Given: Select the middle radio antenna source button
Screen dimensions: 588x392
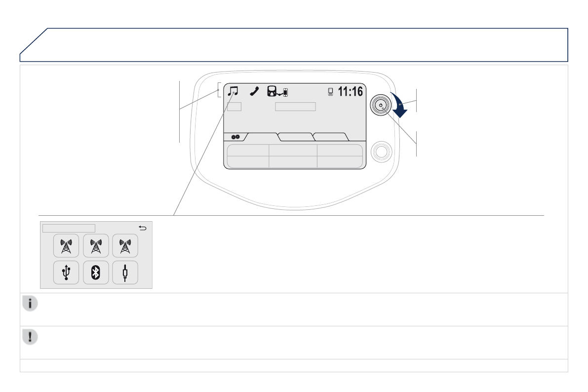Looking at the screenshot, I should tap(96, 246).
